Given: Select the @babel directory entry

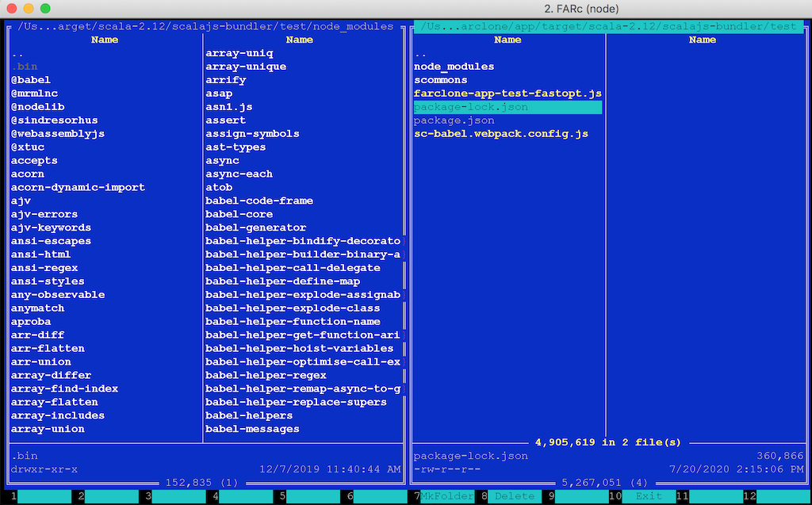Looking at the screenshot, I should [x=31, y=80].
